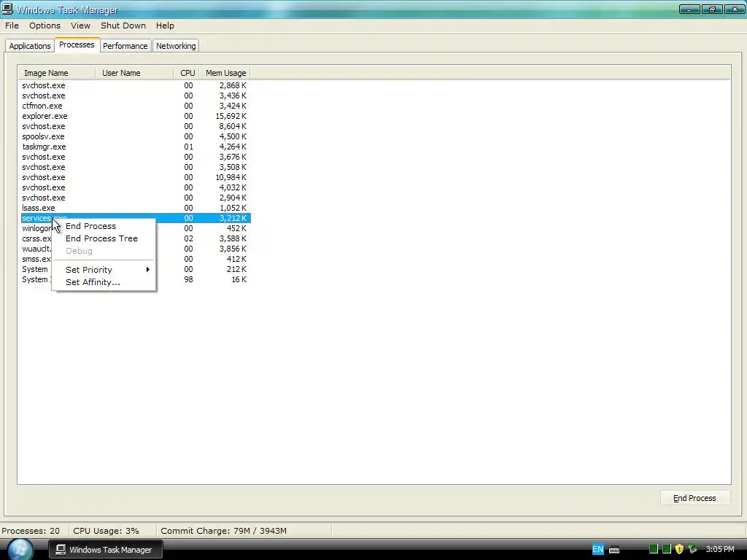
Task: Select svchost.exe using 3,676 K memory
Action: pos(135,157)
